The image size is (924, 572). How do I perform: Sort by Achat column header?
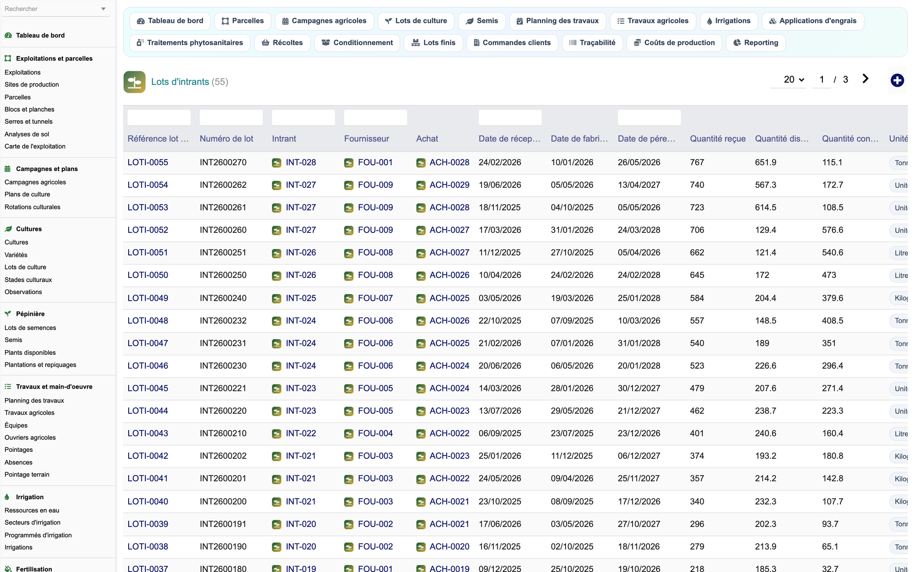point(427,139)
